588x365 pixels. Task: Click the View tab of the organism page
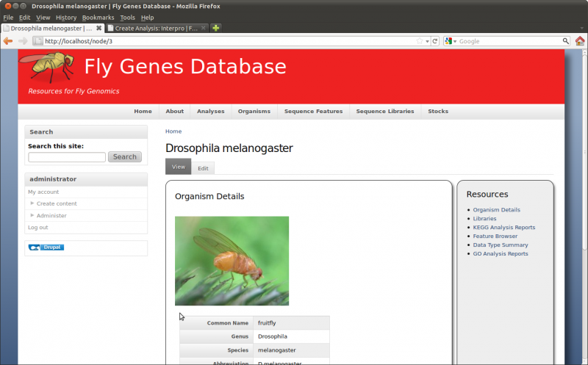(x=179, y=167)
